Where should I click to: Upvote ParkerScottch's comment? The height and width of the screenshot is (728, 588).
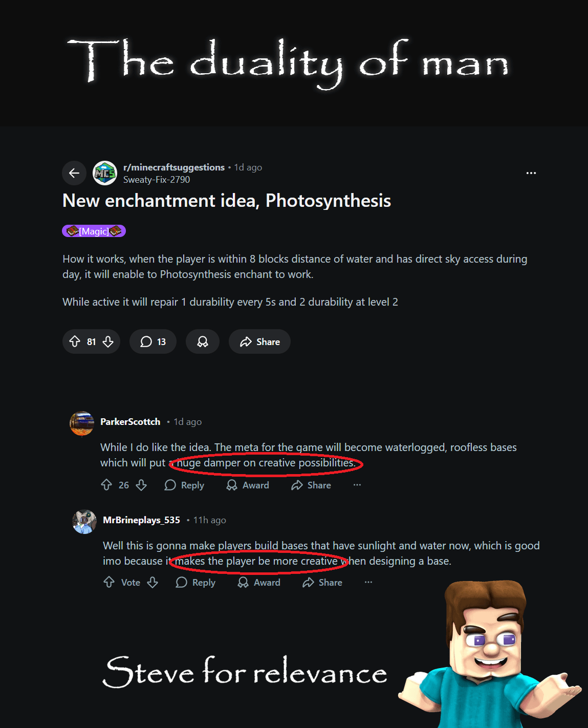click(x=106, y=485)
